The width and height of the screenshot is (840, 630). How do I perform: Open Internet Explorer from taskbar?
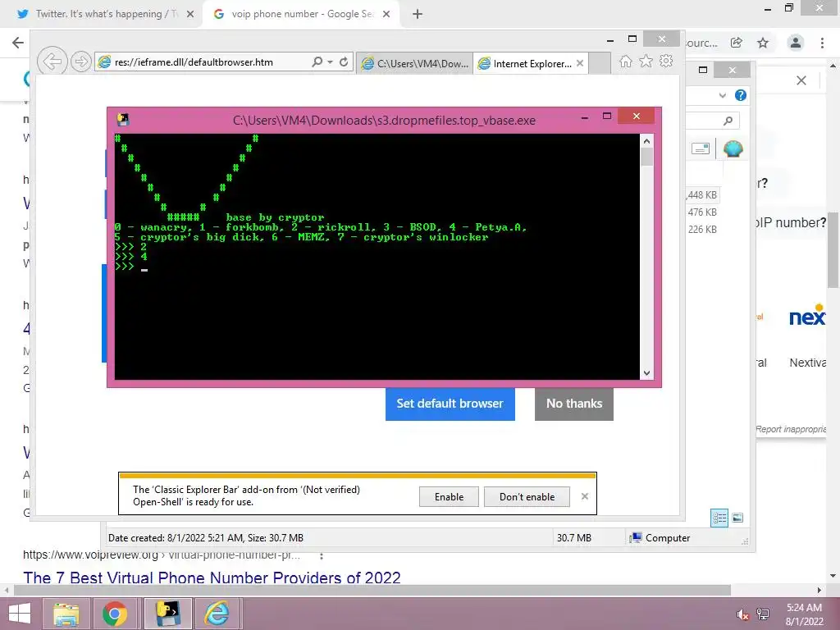(217, 614)
